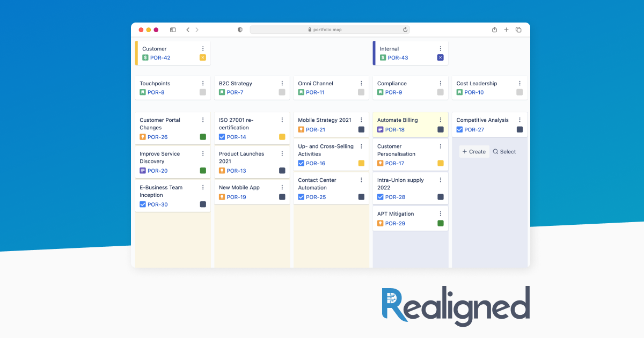Click the orange idea icon beside POR-21
This screenshot has height=338, width=644.
point(301,129)
